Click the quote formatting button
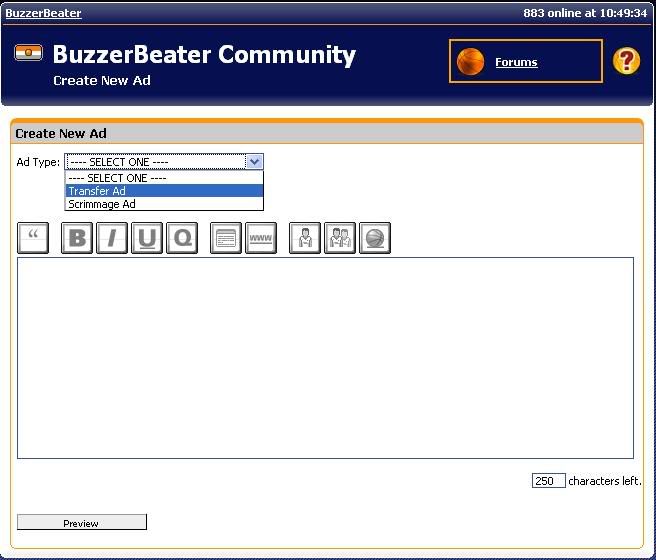Viewport: 656px width, 560px height. (34, 238)
